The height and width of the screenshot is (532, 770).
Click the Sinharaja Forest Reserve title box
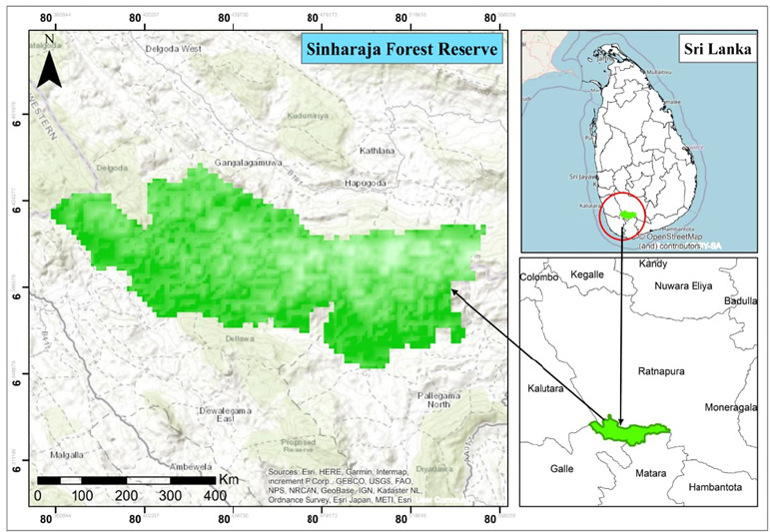[x=401, y=49]
